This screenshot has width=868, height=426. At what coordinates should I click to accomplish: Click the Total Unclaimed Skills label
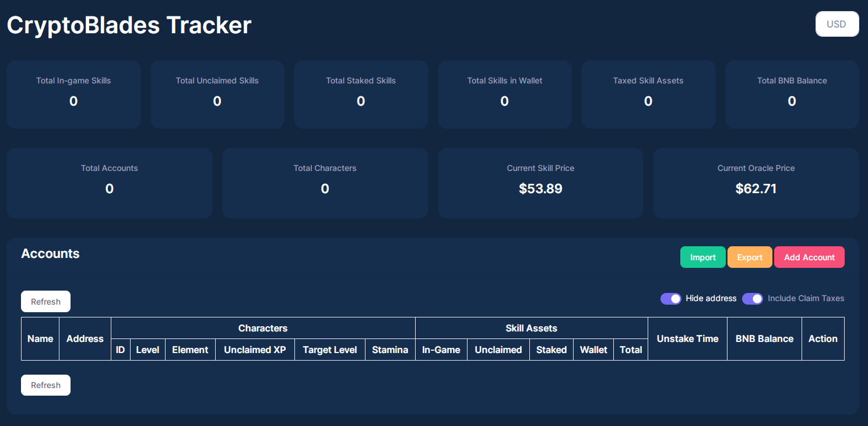pos(217,81)
